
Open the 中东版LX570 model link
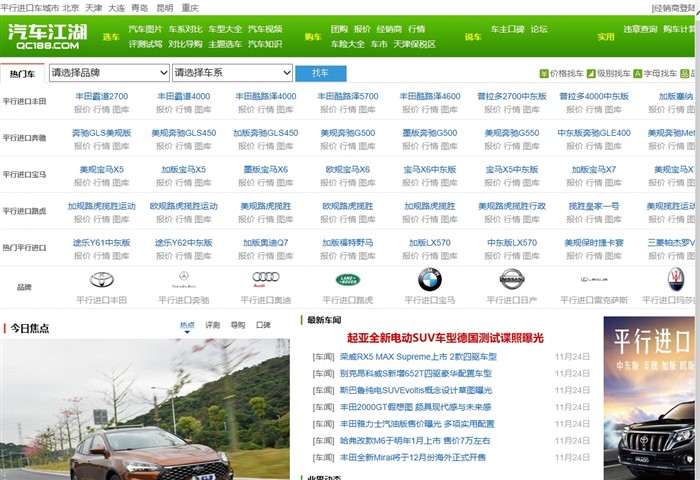(x=512, y=242)
